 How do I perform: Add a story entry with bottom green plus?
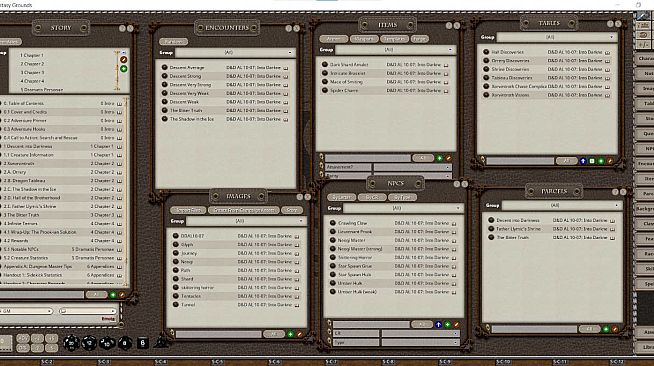coord(113,295)
